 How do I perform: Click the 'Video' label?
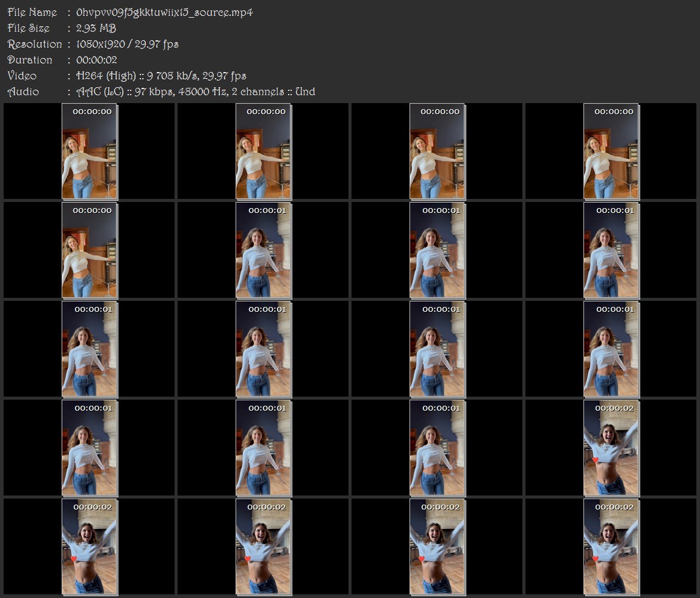(x=22, y=76)
